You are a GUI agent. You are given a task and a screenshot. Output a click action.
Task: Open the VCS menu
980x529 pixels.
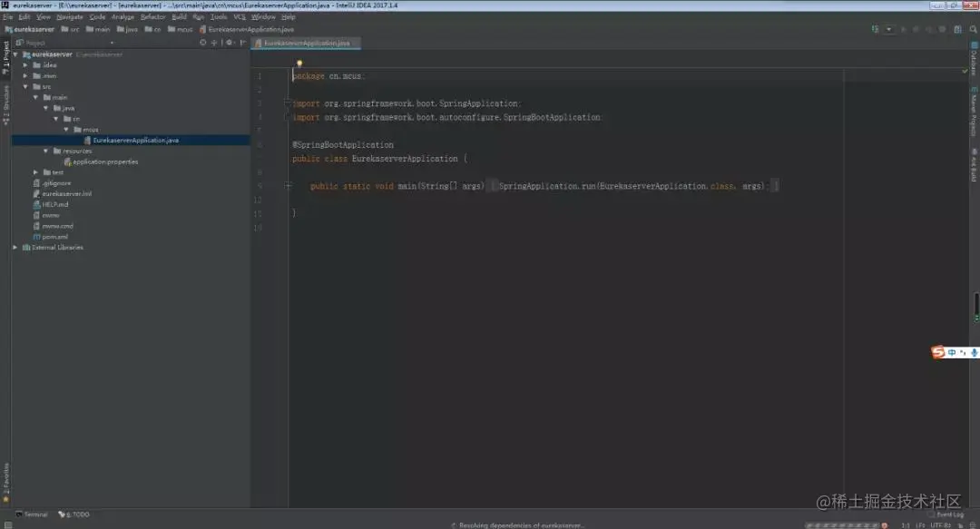pyautogui.click(x=240, y=17)
